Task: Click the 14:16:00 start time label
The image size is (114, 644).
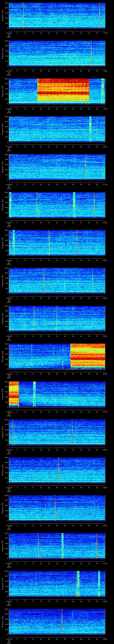Action: pos(9,33)
